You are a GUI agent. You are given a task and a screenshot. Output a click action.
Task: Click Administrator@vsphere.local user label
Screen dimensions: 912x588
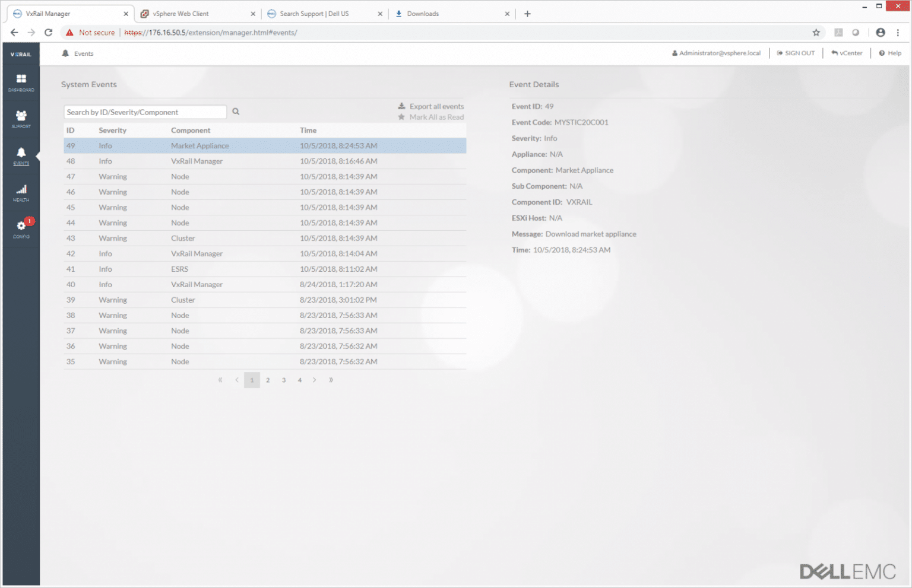(x=716, y=53)
